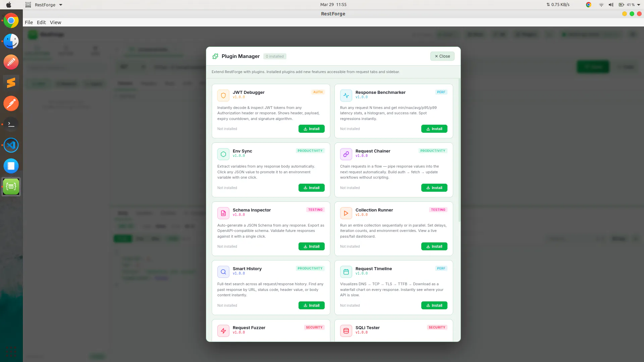Click the Collection Runner play icon
Viewport: 644px width, 362px height.
click(x=346, y=213)
